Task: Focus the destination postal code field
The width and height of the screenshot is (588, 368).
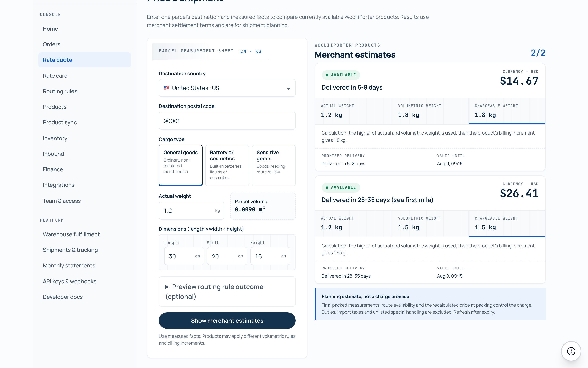Action: click(x=227, y=121)
